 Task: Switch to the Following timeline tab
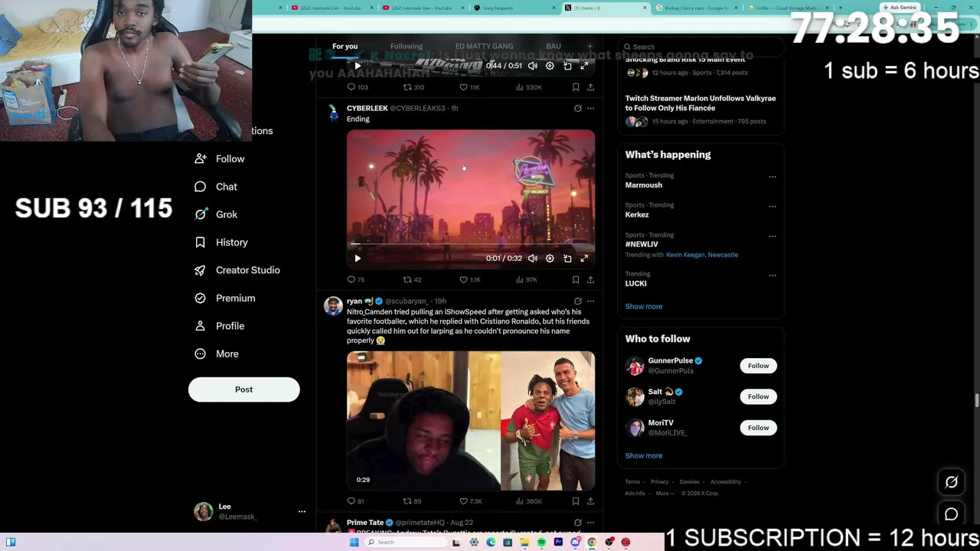[x=407, y=47]
